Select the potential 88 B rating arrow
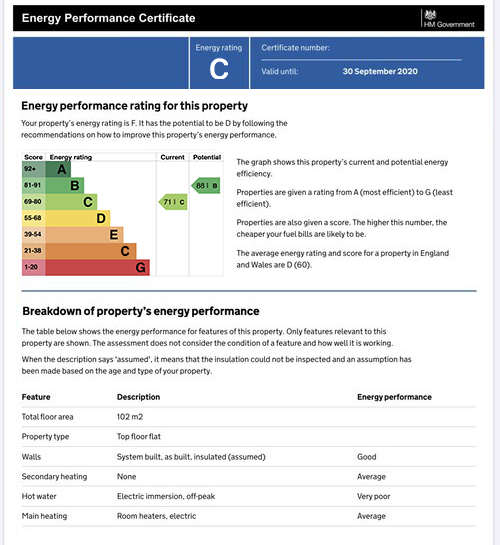 (x=206, y=186)
